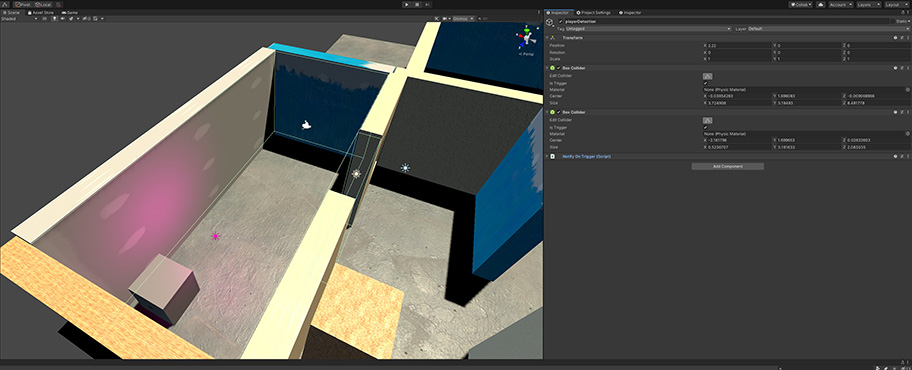Click the Step frame button

point(428,4)
